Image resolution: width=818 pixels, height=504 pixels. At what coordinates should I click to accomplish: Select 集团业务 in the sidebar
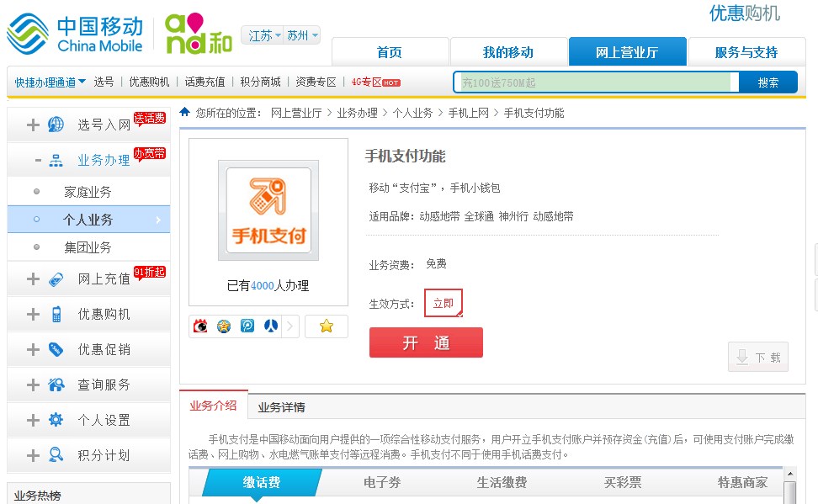pos(88,247)
